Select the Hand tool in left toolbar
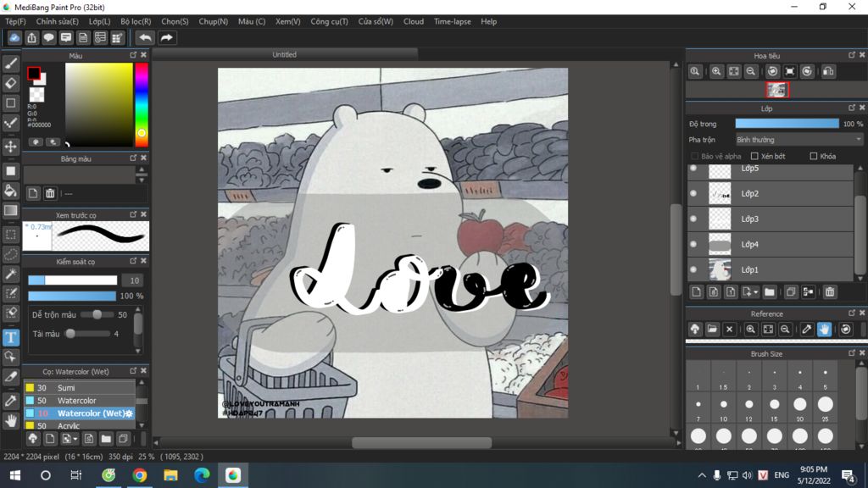Image resolution: width=868 pixels, height=488 pixels. (x=10, y=421)
